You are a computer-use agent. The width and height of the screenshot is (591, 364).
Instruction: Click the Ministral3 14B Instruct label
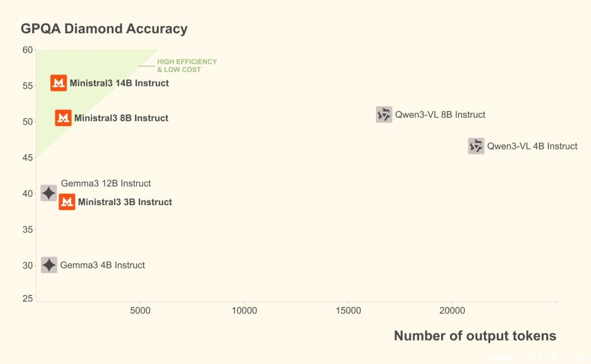coord(119,83)
